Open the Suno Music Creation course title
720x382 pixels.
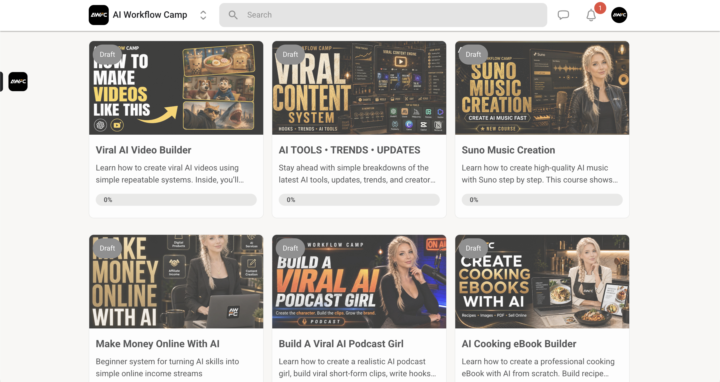point(508,150)
